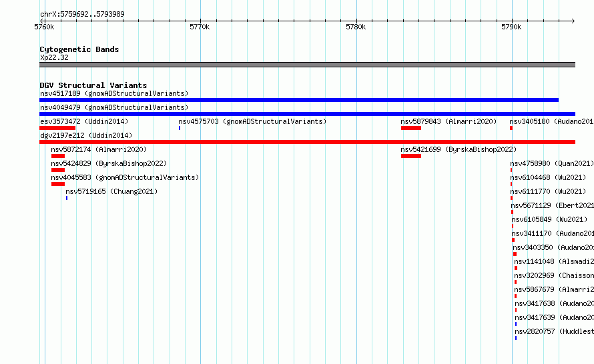The height and width of the screenshot is (364, 594).
Task: Click the gray Xp22.32 cytogenetic band bar
Action: point(307,65)
